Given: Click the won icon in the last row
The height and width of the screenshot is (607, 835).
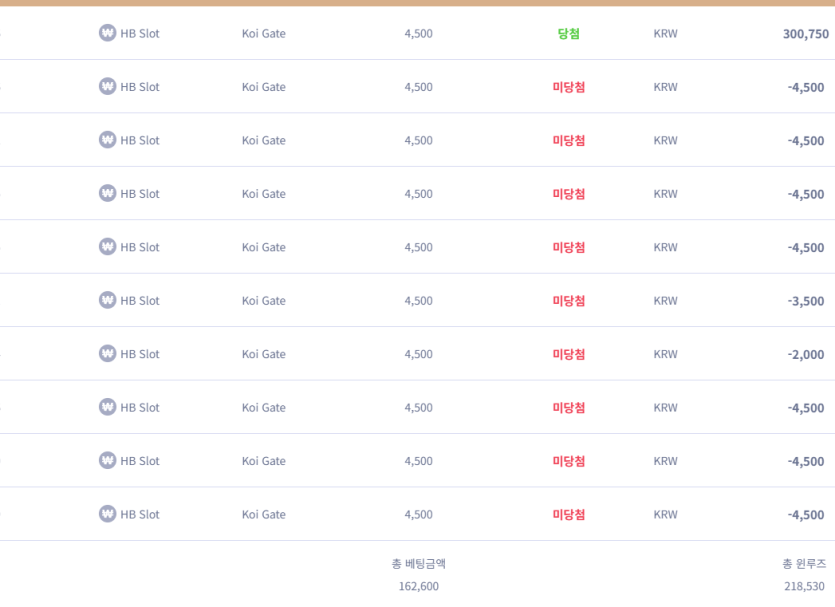Looking at the screenshot, I should coord(108,514).
